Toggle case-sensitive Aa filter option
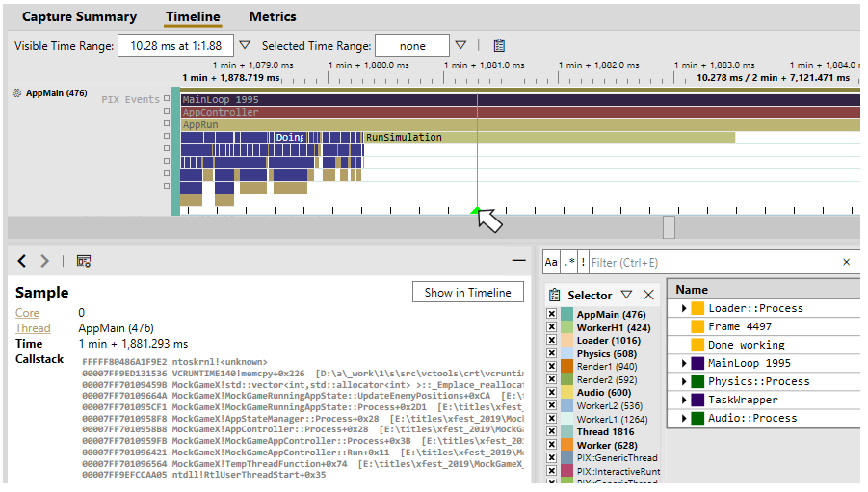Image resolution: width=868 pixels, height=492 pixels. 551,262
